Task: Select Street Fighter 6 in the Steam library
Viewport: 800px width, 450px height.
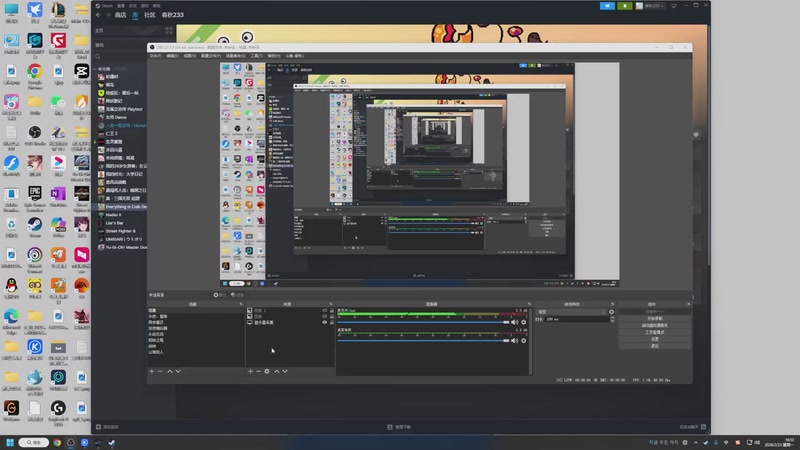Action: tap(121, 231)
